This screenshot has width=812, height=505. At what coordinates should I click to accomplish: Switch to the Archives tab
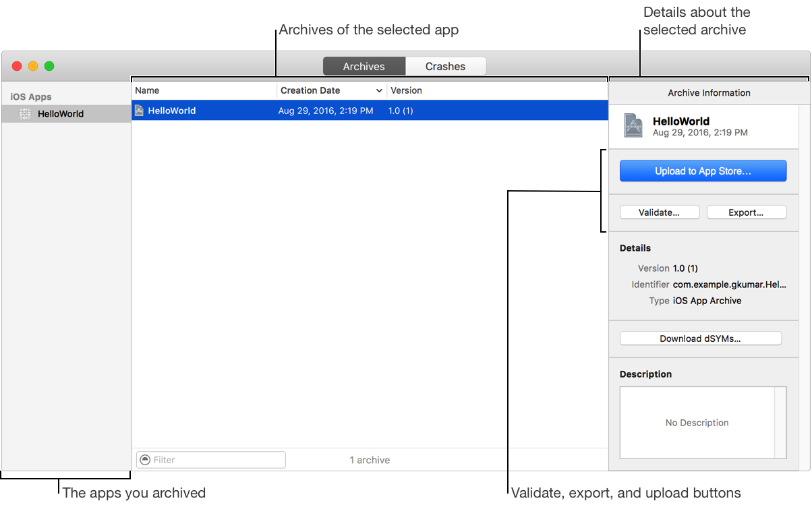coord(364,65)
